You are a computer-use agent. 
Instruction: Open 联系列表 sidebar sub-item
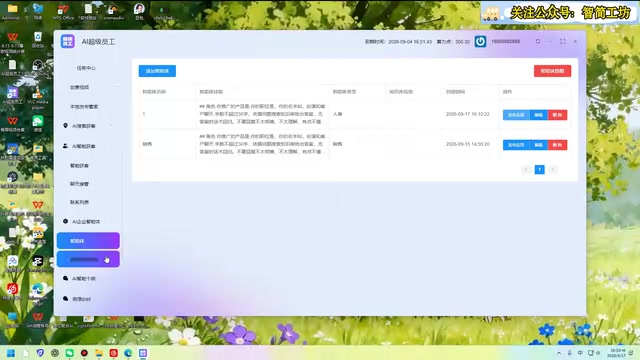point(79,202)
